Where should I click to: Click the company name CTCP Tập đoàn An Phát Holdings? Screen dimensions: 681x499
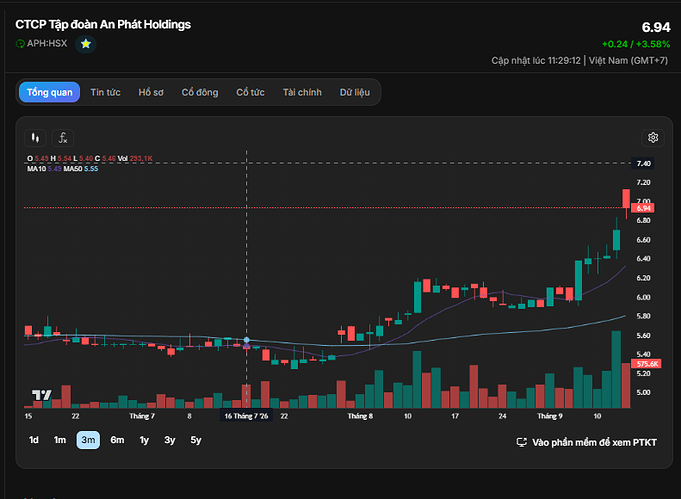coord(103,24)
